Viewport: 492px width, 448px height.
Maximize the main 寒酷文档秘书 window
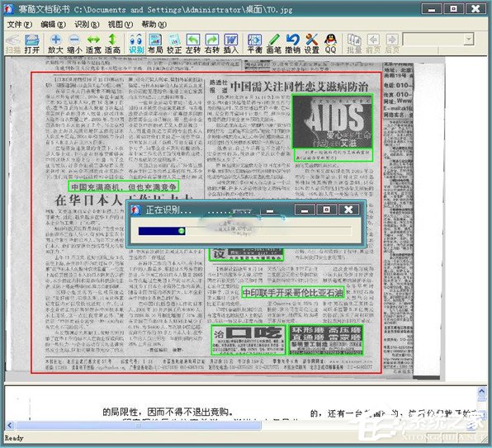(x=453, y=9)
